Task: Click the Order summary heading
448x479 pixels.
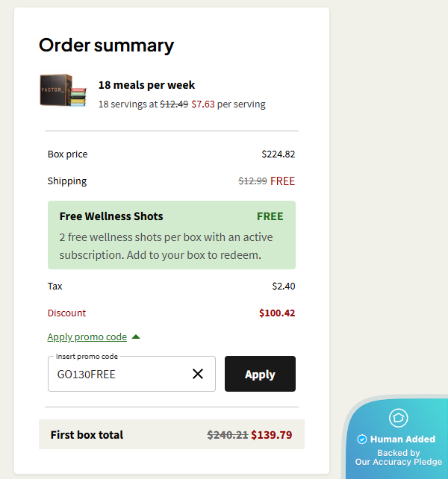Action: [106, 46]
